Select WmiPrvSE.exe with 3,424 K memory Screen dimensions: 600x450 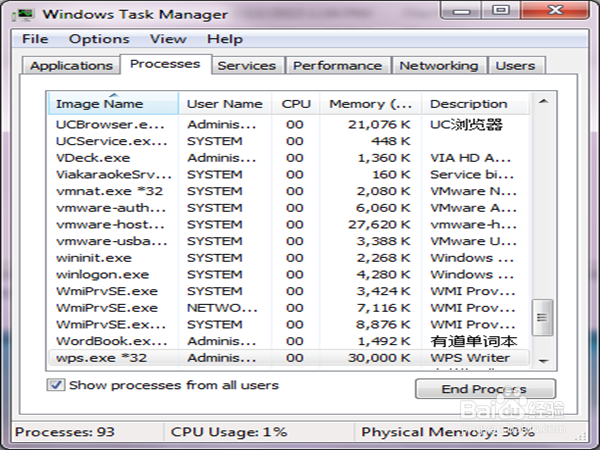pos(289,291)
